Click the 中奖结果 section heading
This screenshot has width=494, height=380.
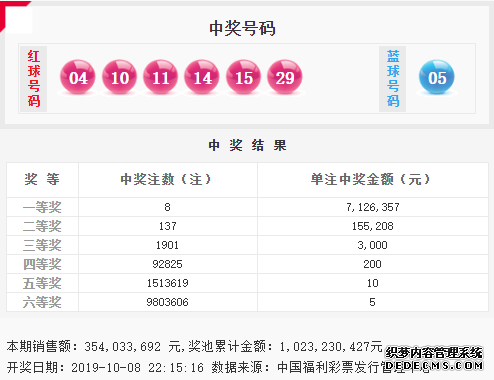(247, 145)
